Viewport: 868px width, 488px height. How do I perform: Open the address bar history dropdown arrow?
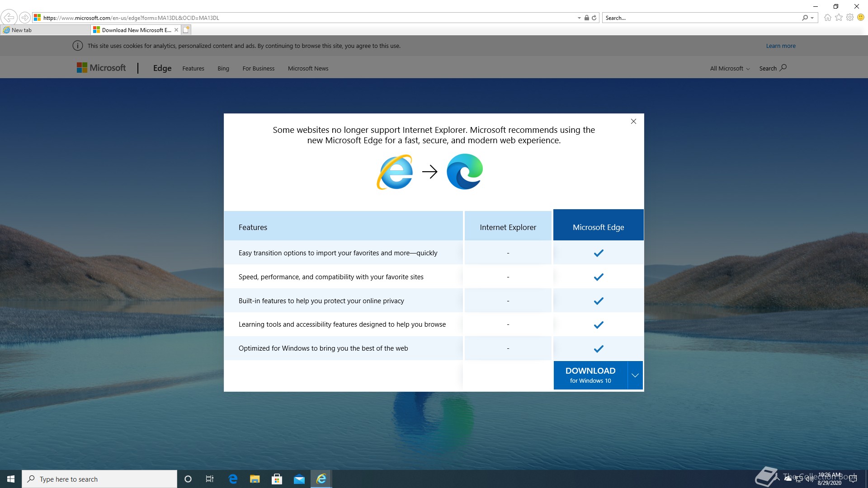click(x=579, y=18)
